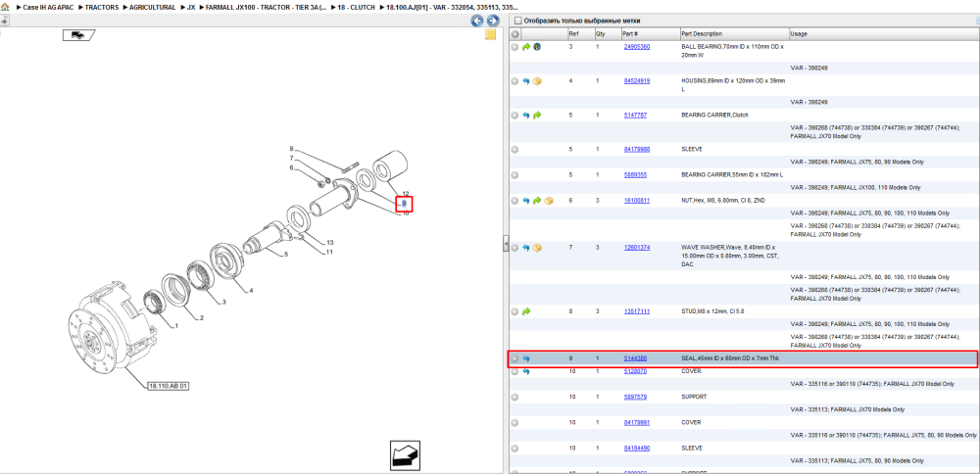The height and width of the screenshot is (474, 980).
Task: Click the blue arrow icon for part 84524919
Action: [x=526, y=81]
